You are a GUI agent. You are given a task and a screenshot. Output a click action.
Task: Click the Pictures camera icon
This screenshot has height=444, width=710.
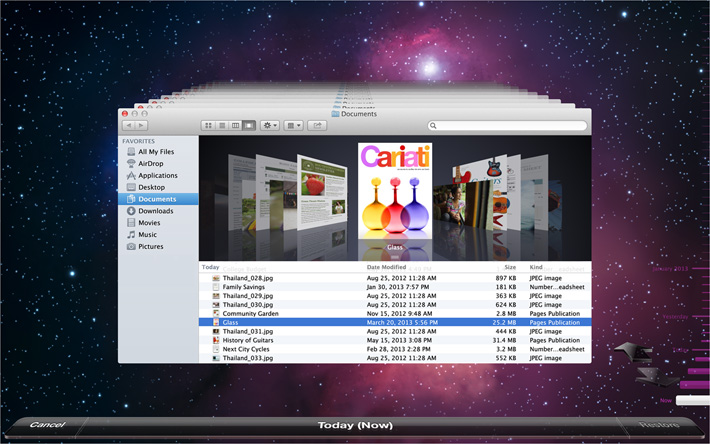point(131,246)
